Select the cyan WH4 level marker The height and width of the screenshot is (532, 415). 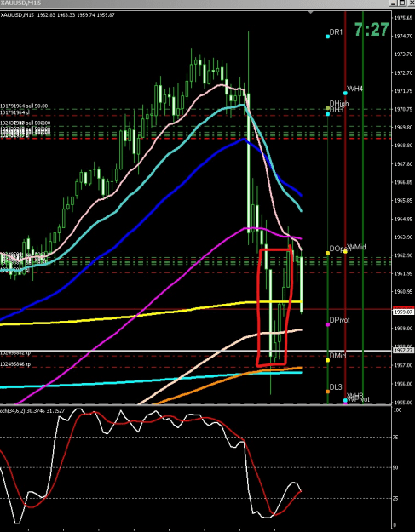[x=345, y=93]
